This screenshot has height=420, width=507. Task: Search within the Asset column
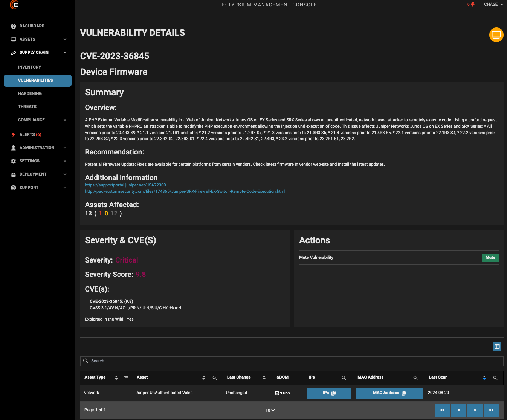pos(215,377)
